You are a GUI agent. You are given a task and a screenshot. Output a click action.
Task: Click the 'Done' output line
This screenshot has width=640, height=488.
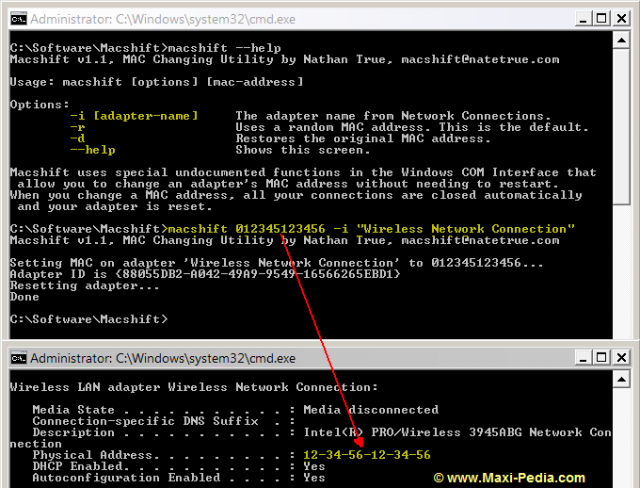click(24, 297)
